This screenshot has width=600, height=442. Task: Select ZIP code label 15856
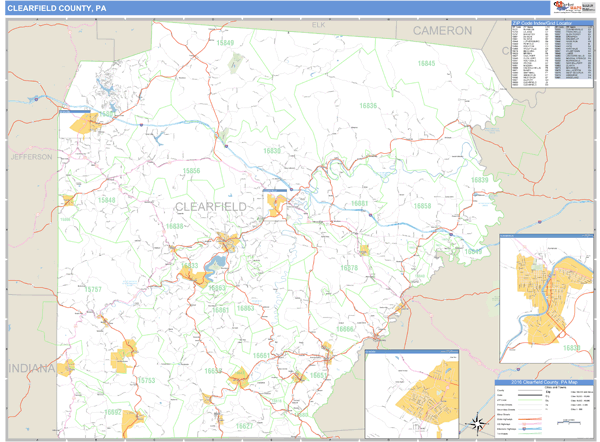(191, 171)
